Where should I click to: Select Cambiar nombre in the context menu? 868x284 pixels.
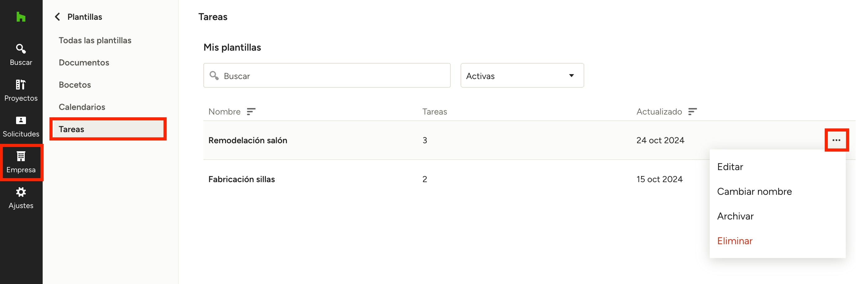tap(754, 191)
